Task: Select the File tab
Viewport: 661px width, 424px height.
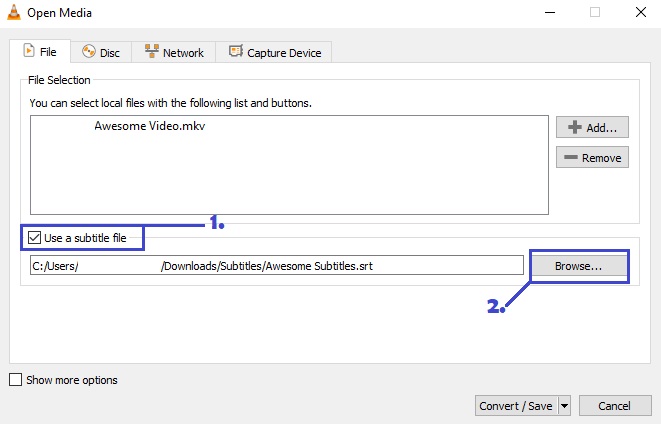Action: [x=40, y=51]
